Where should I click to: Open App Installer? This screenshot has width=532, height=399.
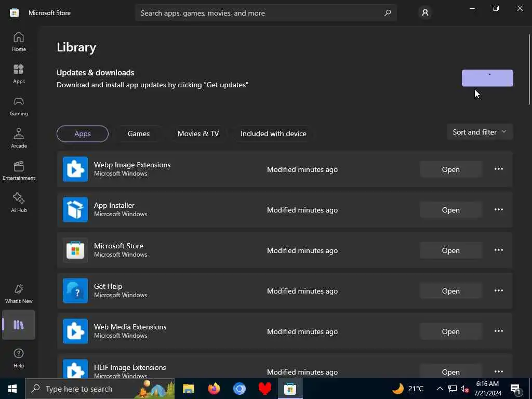pos(450,210)
